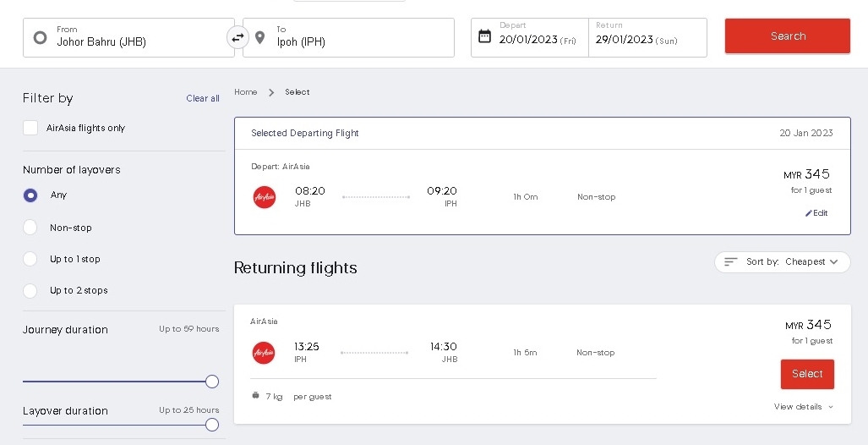This screenshot has width=868, height=445.
Task: Click the calendar icon beside Depart date
Action: (x=484, y=36)
